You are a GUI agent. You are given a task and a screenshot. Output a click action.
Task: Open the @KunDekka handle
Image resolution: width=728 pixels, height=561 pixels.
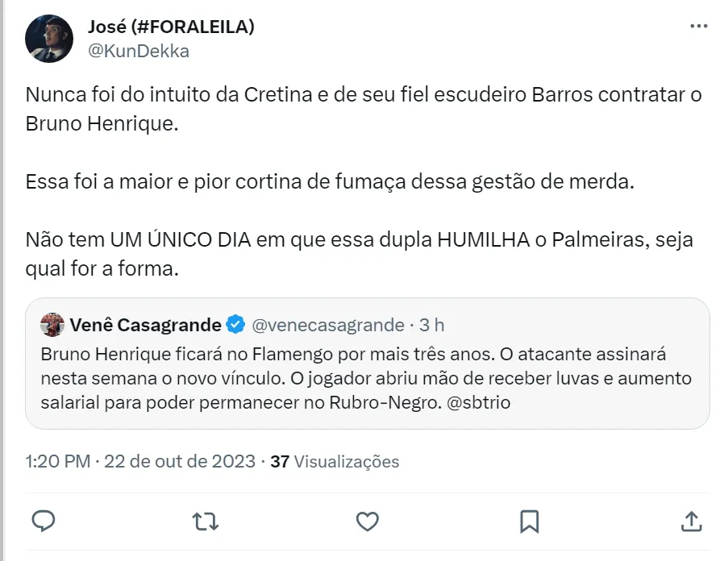(137, 51)
